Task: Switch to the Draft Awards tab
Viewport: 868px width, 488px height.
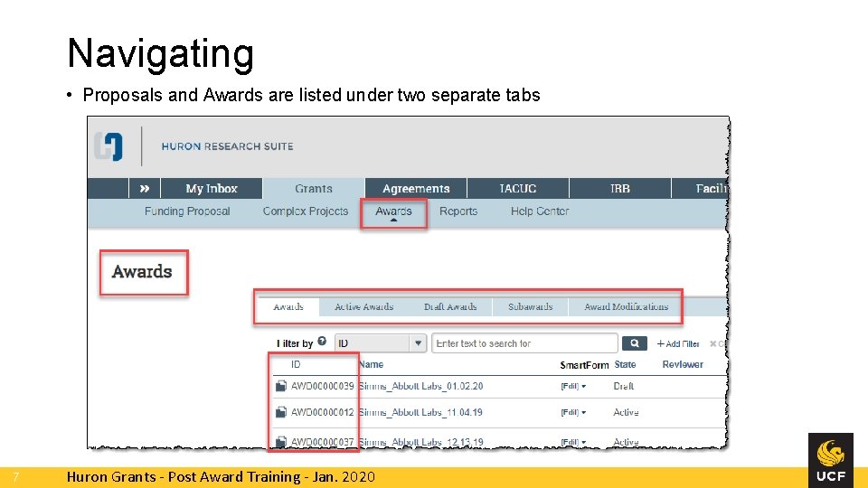Action: (x=450, y=306)
